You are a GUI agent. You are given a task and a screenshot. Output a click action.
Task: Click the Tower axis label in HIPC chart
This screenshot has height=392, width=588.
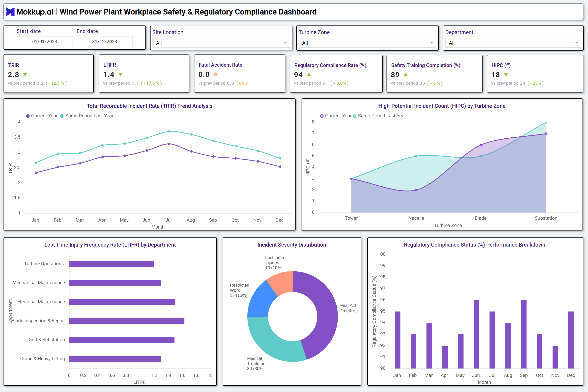(x=351, y=218)
